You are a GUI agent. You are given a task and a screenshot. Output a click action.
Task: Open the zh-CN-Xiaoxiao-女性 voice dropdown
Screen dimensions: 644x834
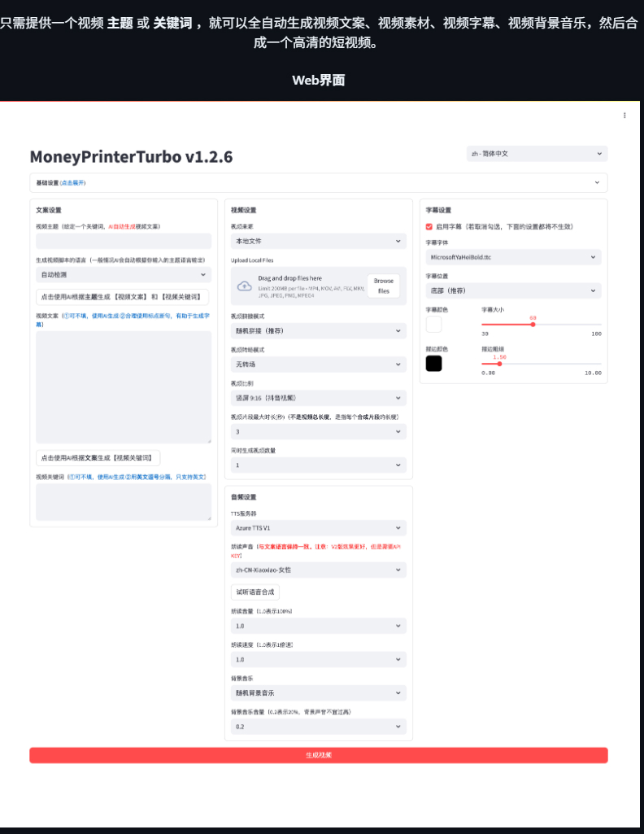tap(318, 570)
